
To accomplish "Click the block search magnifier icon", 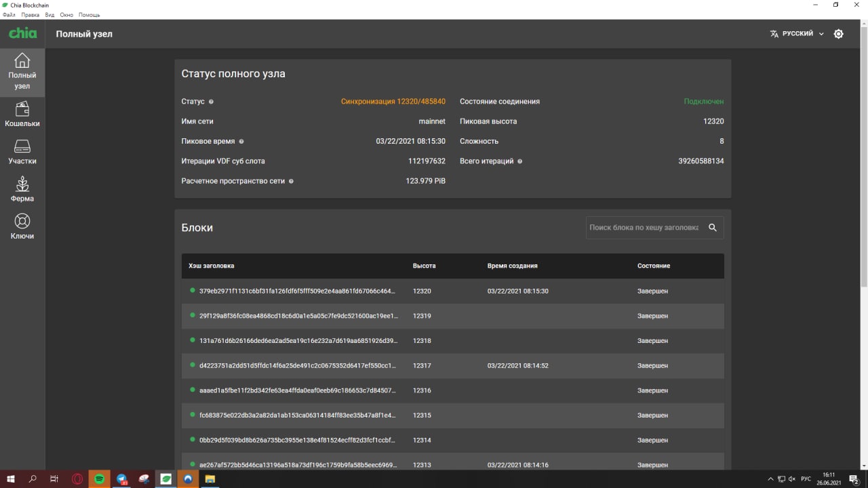I will click(713, 228).
